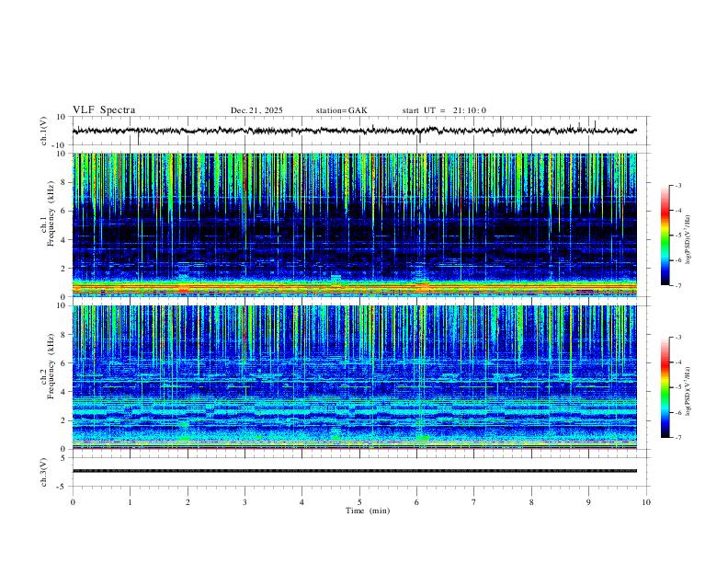Click the "-7" label on ch.1 color scale
This screenshot has width=728, height=563.
point(678,285)
